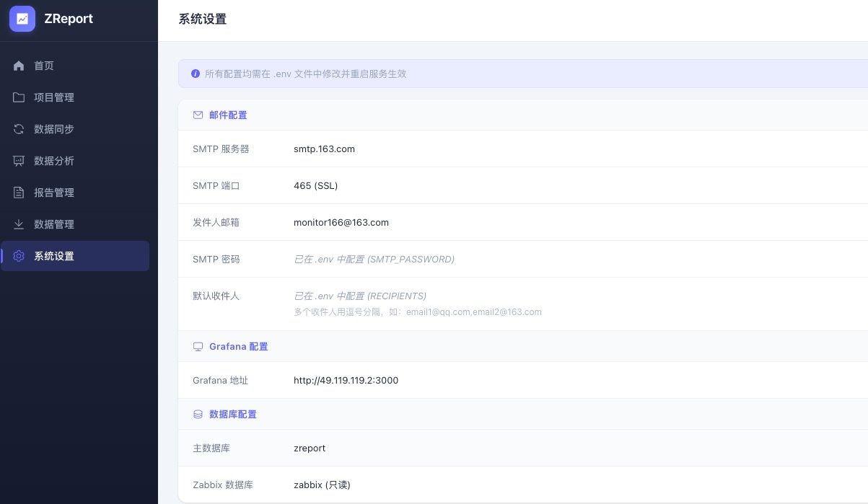
Task: Click the document icon beside 报告管理
Action: 19,193
